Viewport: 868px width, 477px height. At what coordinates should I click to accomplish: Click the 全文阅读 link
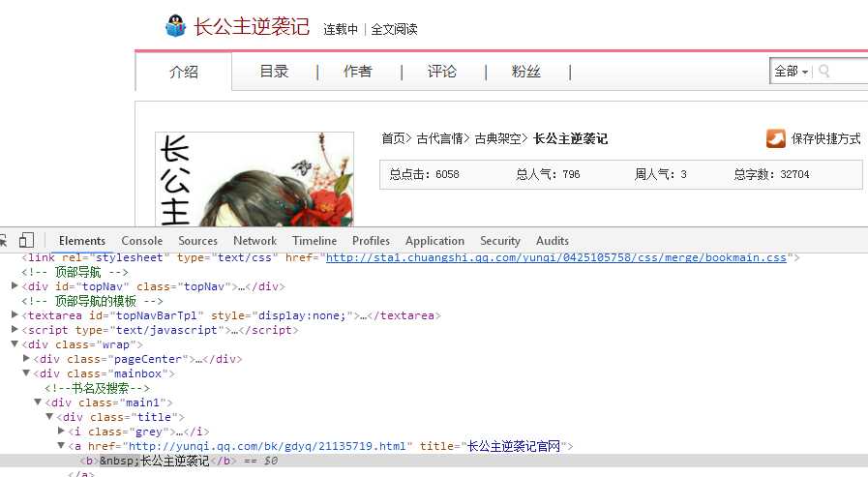click(394, 29)
